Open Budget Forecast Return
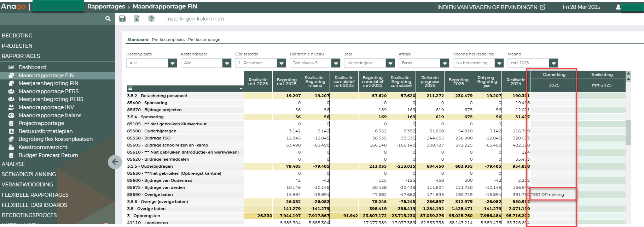 pos(48,155)
